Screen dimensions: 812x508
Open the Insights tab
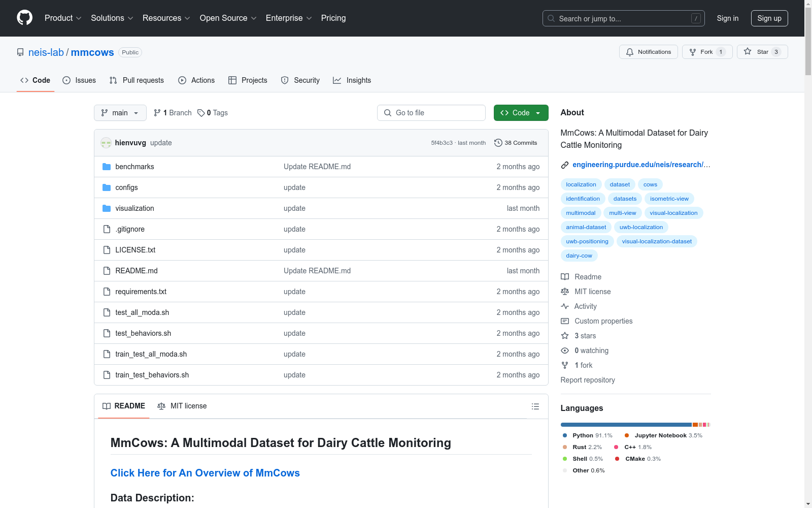pos(352,80)
